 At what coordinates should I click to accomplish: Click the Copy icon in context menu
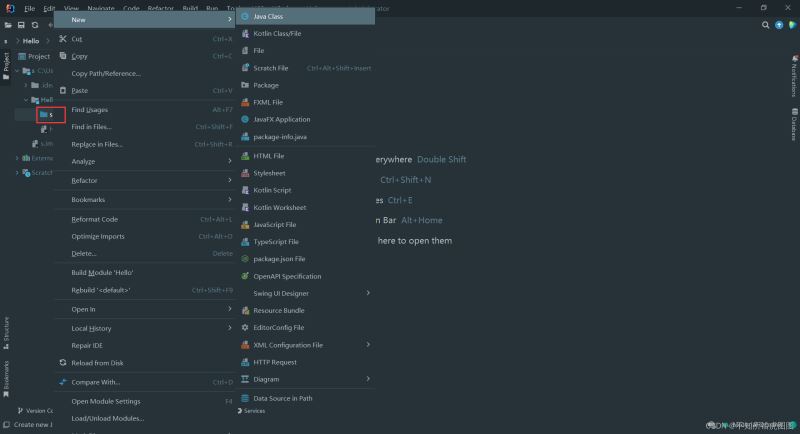click(63, 56)
